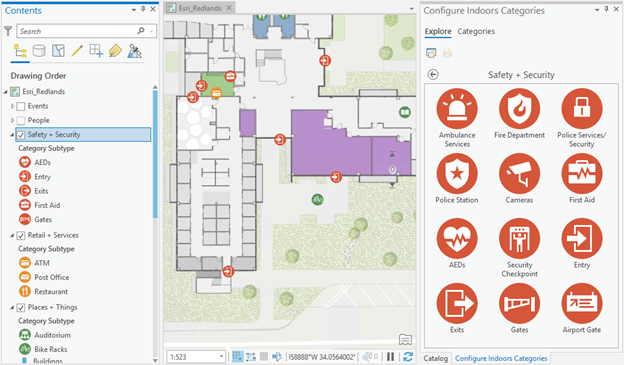Pick the Police Services/Security icon
This screenshot has height=365, width=624.
[x=581, y=109]
